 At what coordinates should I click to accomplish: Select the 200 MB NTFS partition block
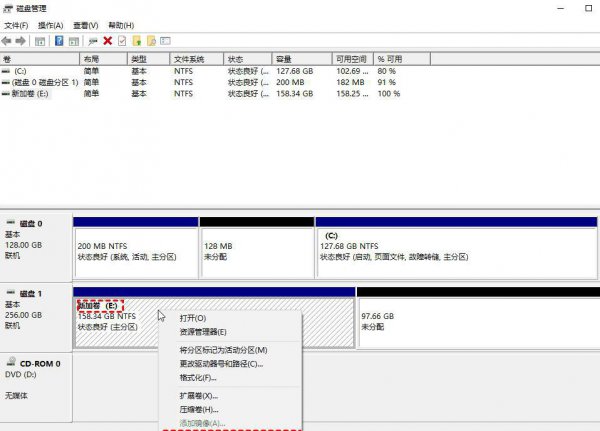(136, 248)
